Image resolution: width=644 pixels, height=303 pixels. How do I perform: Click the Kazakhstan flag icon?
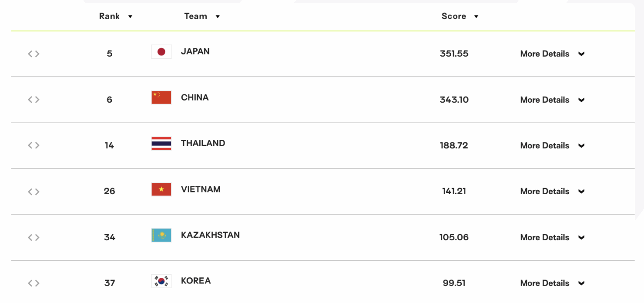pyautogui.click(x=161, y=235)
